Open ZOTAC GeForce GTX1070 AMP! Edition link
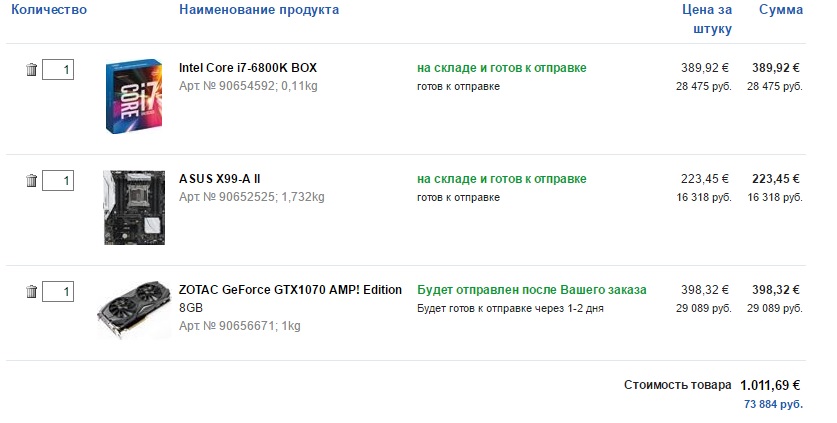837x423 pixels. click(289, 290)
